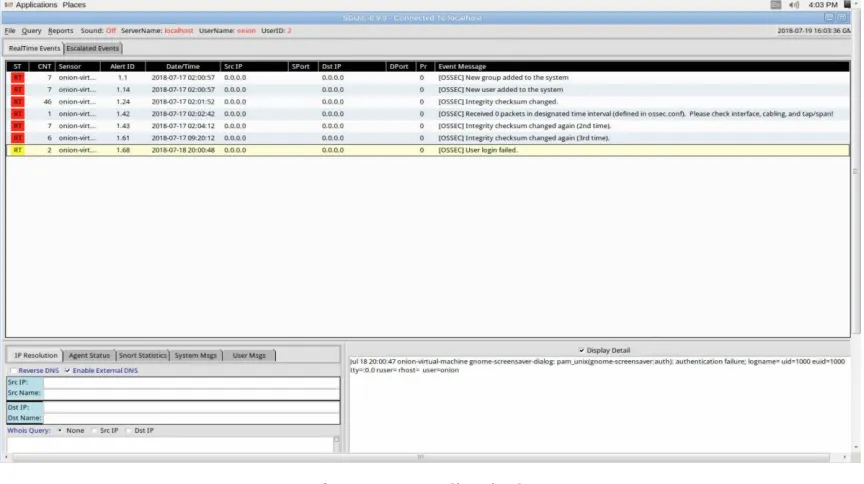Click yellow RT status of alert 1.68
Screen dimensions: 864x484
(18, 150)
